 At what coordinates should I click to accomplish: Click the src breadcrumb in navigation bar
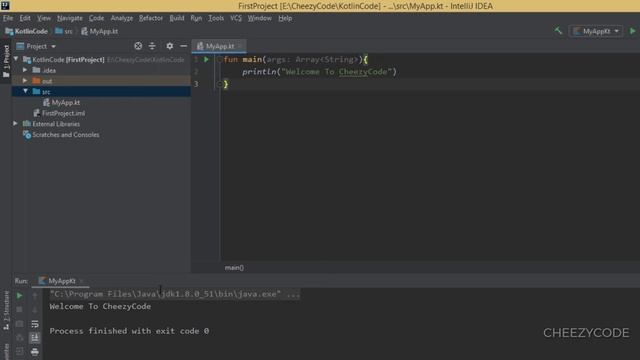(64, 31)
